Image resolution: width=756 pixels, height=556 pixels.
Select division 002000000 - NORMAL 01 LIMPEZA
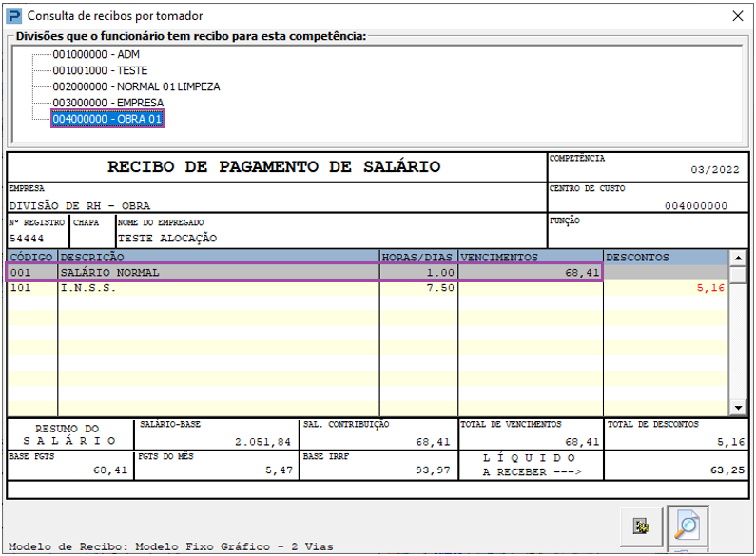click(136, 86)
